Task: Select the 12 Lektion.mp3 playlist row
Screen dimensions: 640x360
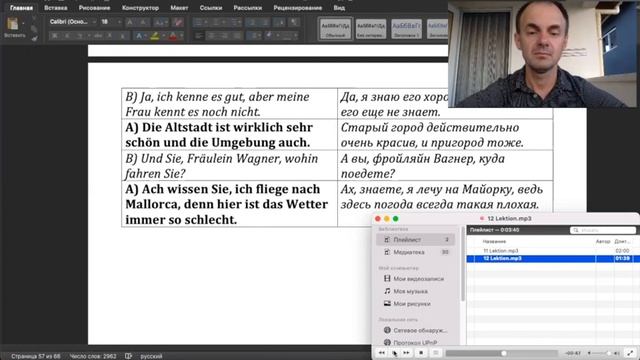Action: click(553, 259)
